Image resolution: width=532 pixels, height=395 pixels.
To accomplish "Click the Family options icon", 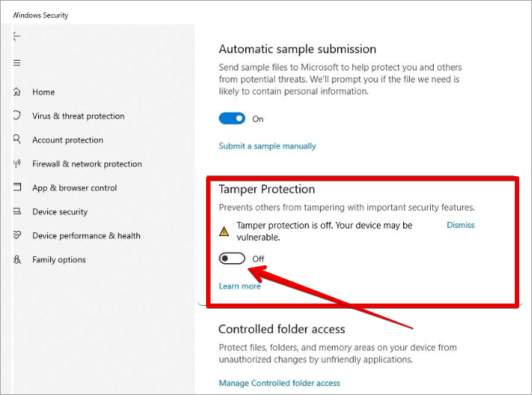I will click(16, 260).
